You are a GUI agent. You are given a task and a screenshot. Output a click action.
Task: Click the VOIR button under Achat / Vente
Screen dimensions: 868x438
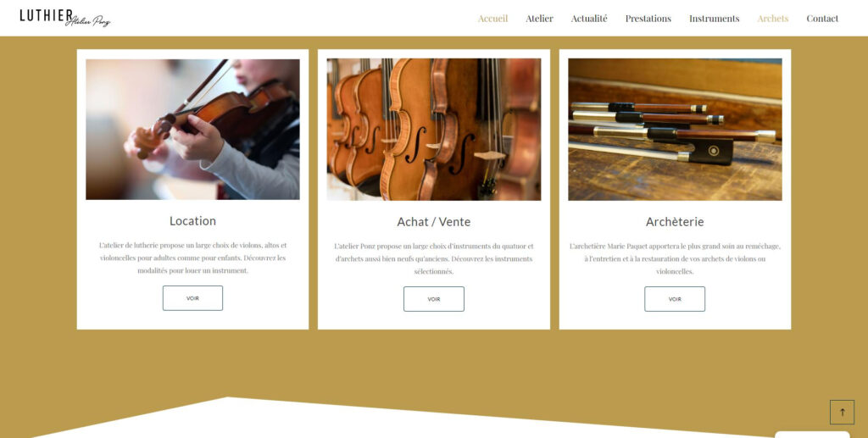pos(434,299)
